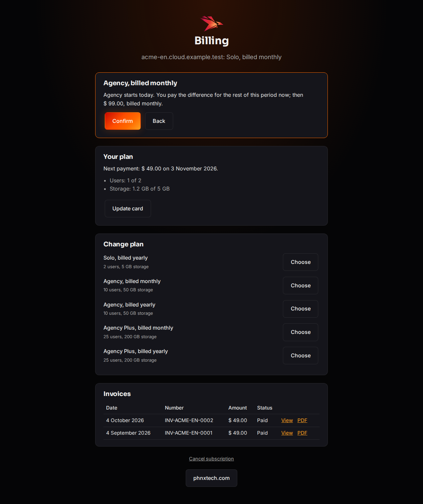Confirm the Agency monthly plan change
423x504 pixels.
(x=123, y=121)
